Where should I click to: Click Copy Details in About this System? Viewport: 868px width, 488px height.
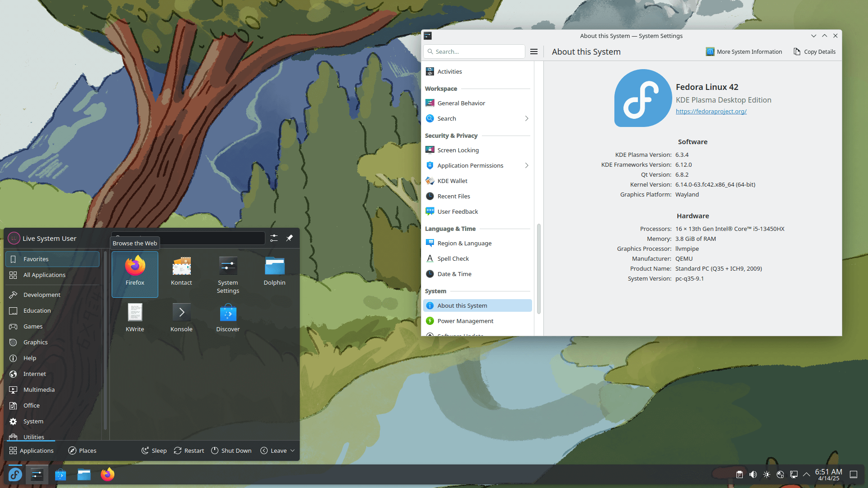[x=814, y=52]
